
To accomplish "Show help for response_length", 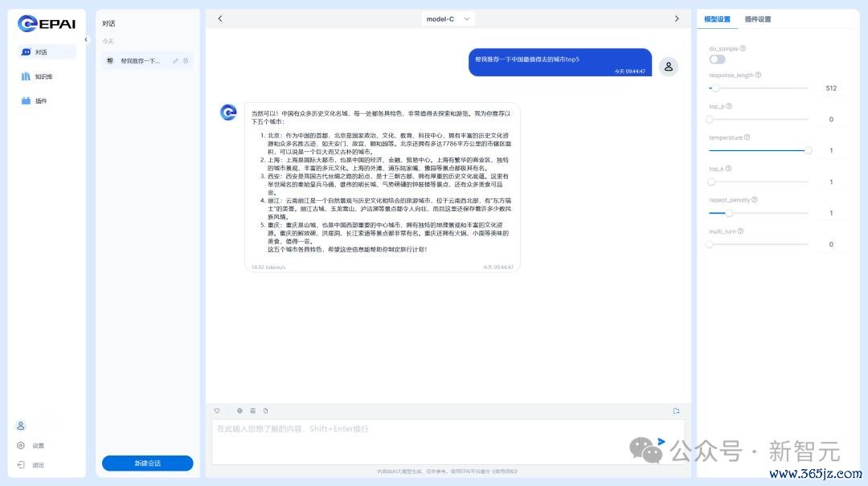I will click(758, 76).
